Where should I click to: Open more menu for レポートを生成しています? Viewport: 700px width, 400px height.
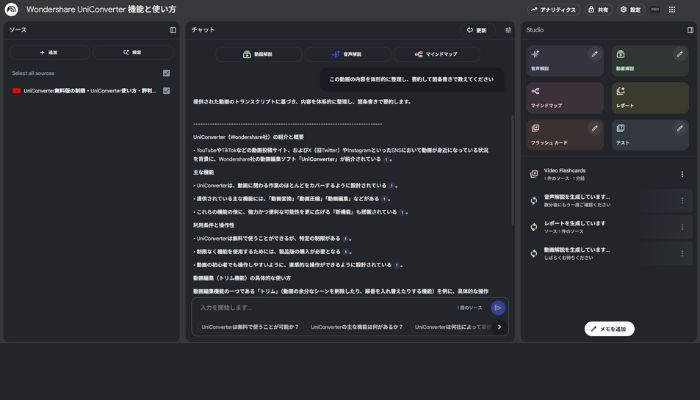pos(682,227)
